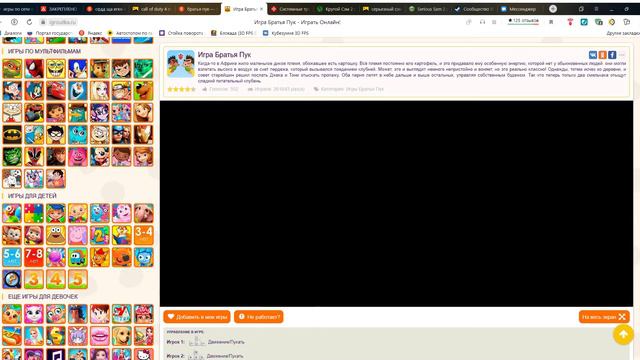Open the 'Игры по мультфильмам' section heading
Image resolution: width=640 pixels, height=360 pixels.
(x=44, y=51)
